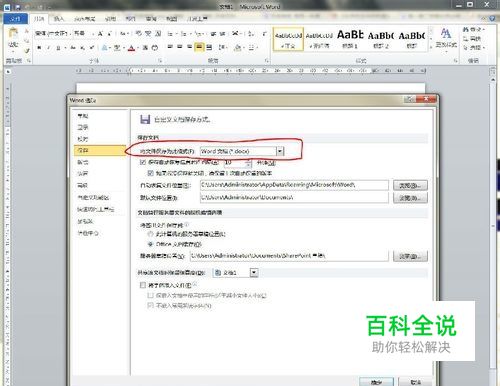Select the highlighted Save category in options
Viewport: 500px width, 386px height.
(100, 150)
